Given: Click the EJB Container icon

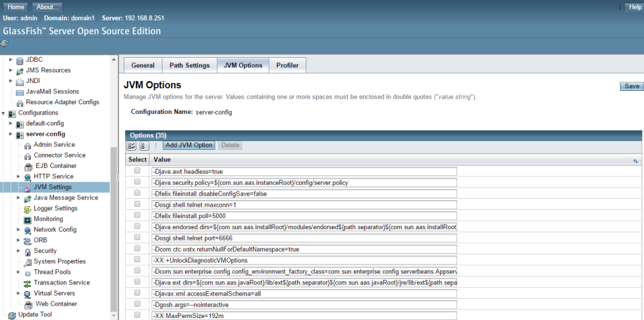Looking at the screenshot, I should click(28, 167).
